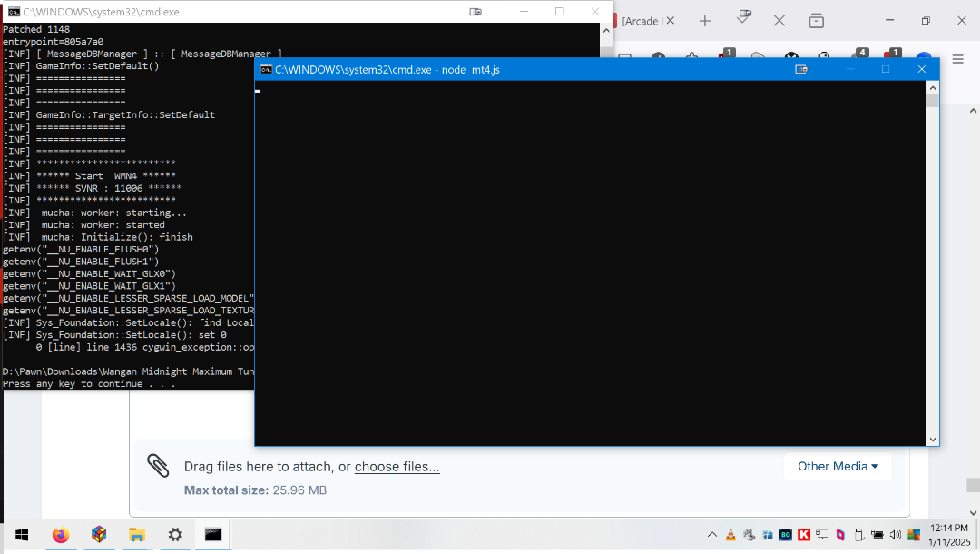This screenshot has width=980, height=554.
Task: Click the BG tray icon
Action: pyautogui.click(x=786, y=535)
